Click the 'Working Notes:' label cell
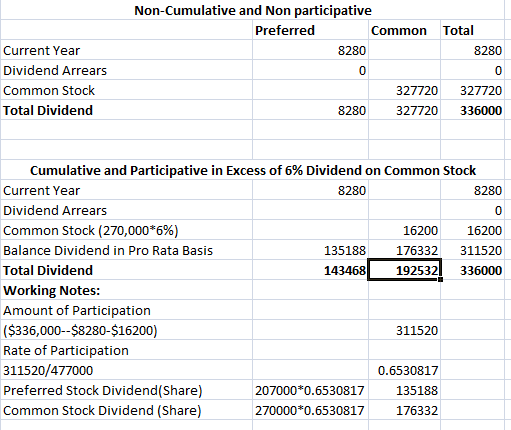The height and width of the screenshot is (430, 511). tap(127, 290)
